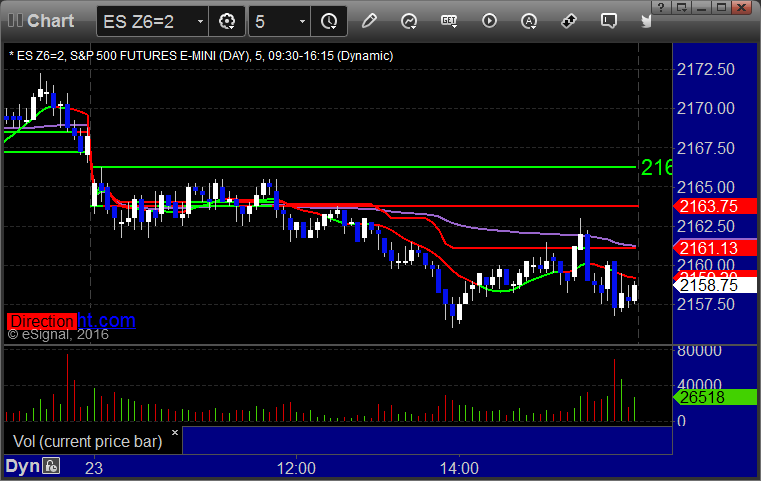This screenshot has height=481, width=761.
Task: Click the help question mark button
Action: click(x=661, y=7)
